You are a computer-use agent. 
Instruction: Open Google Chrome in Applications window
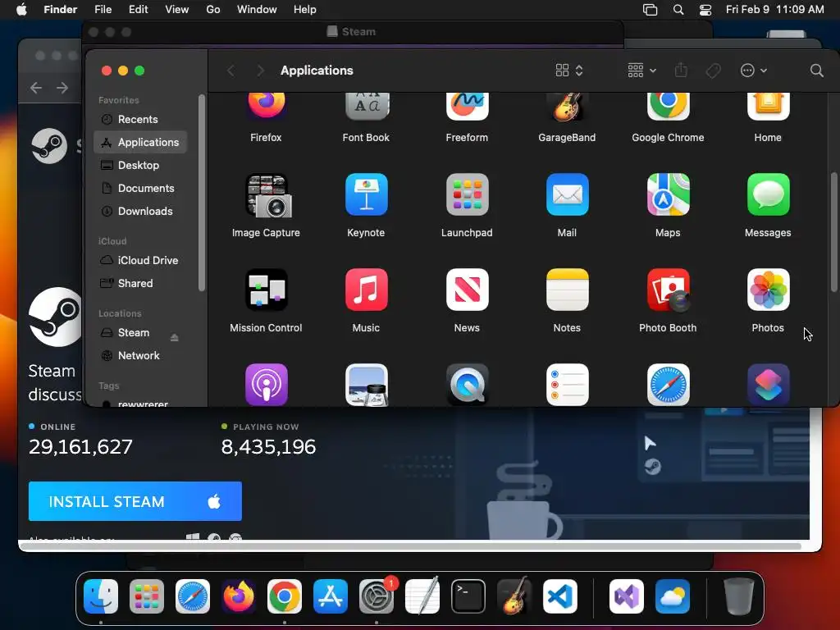point(668,106)
